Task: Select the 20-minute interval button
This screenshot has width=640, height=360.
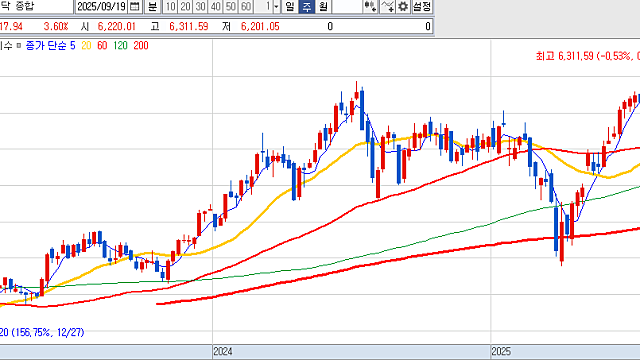Action: click(185, 6)
